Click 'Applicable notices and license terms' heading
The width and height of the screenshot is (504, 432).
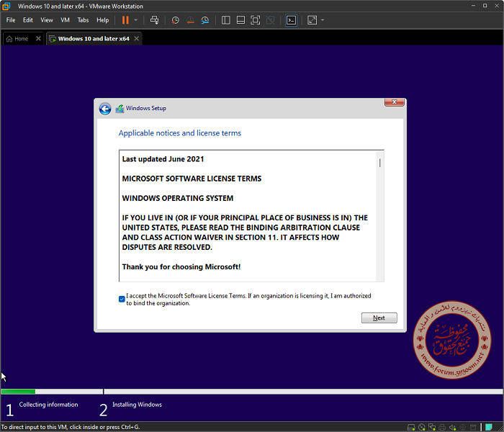pos(180,133)
